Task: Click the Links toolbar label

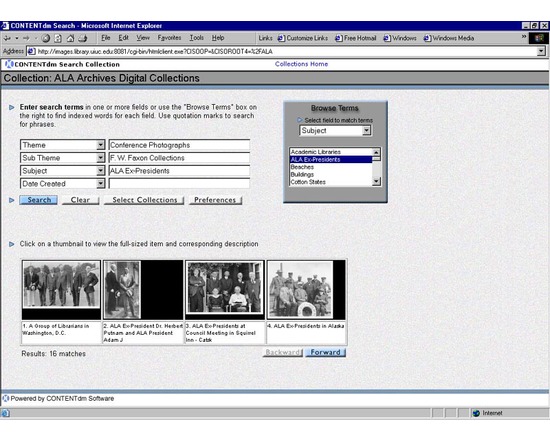Action: [265, 38]
